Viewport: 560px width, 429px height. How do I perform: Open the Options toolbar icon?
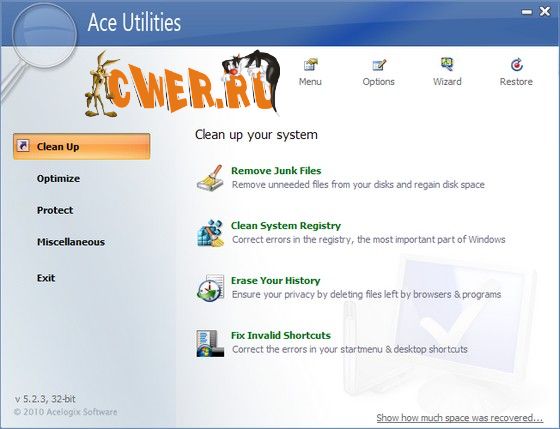pyautogui.click(x=379, y=65)
